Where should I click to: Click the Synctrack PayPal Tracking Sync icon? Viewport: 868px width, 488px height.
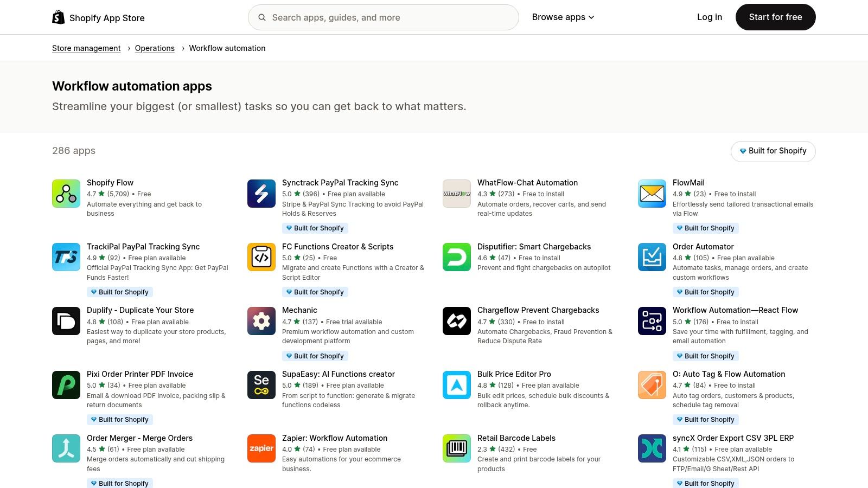pos(261,193)
